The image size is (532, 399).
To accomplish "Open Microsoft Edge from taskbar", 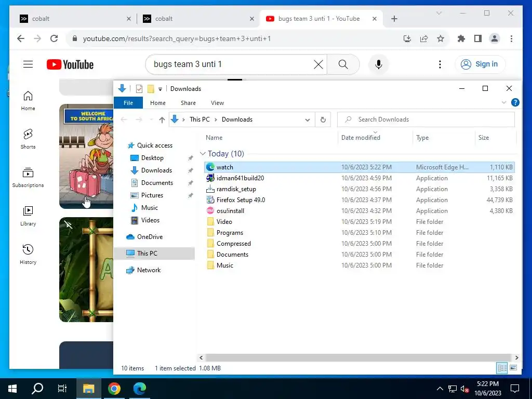I will click(139, 389).
